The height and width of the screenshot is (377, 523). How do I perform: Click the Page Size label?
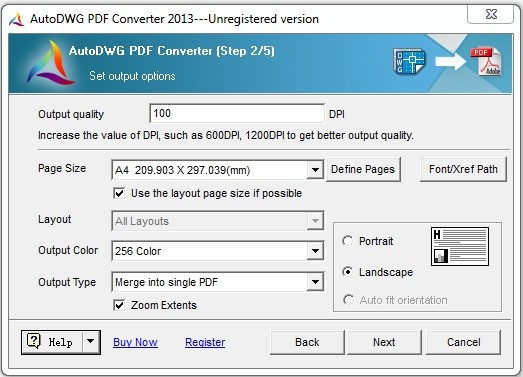tap(62, 168)
